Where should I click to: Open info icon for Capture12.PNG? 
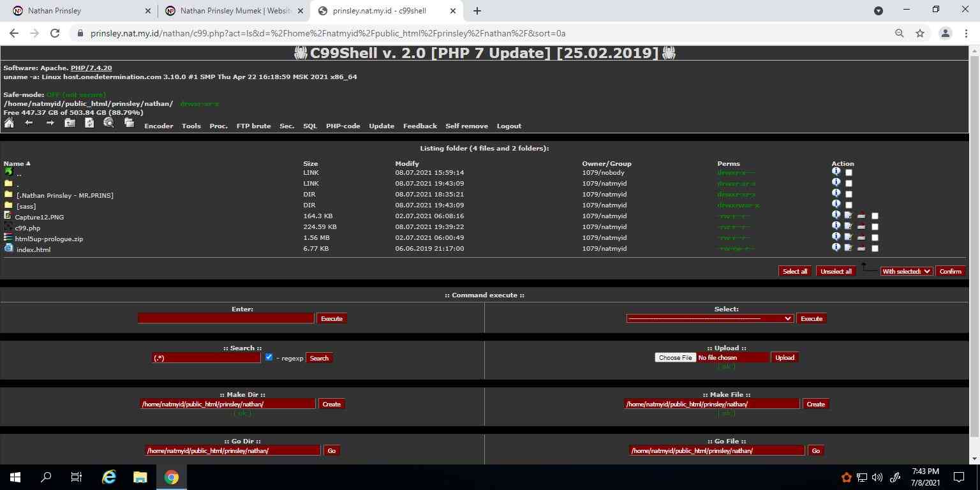pyautogui.click(x=836, y=215)
